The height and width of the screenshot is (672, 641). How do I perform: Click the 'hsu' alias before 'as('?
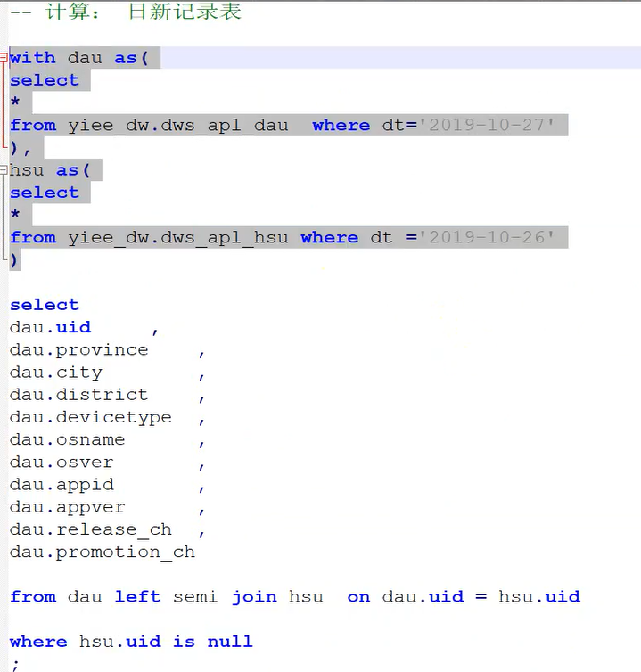coord(27,170)
